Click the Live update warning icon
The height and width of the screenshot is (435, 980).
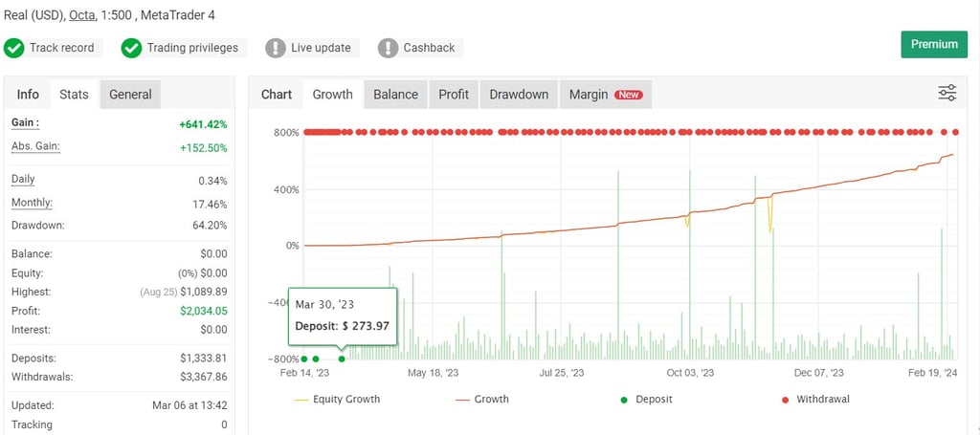(x=276, y=48)
